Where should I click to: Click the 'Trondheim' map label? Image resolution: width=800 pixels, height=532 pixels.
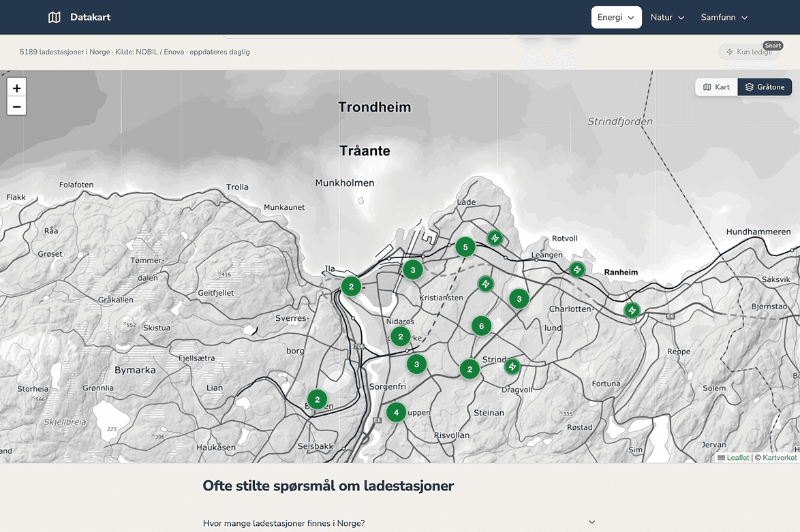(x=375, y=107)
